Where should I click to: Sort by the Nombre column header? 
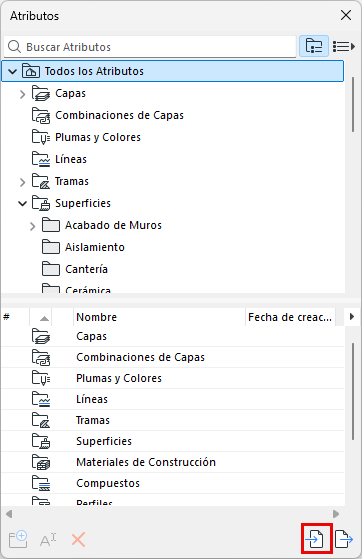click(159, 317)
